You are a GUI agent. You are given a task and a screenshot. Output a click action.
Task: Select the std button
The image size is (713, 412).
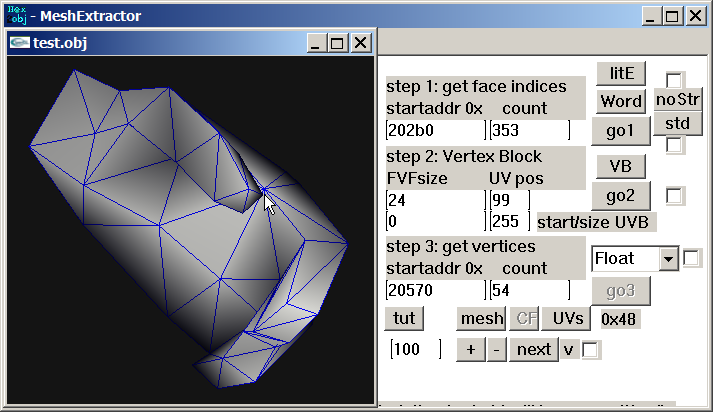coord(678,123)
